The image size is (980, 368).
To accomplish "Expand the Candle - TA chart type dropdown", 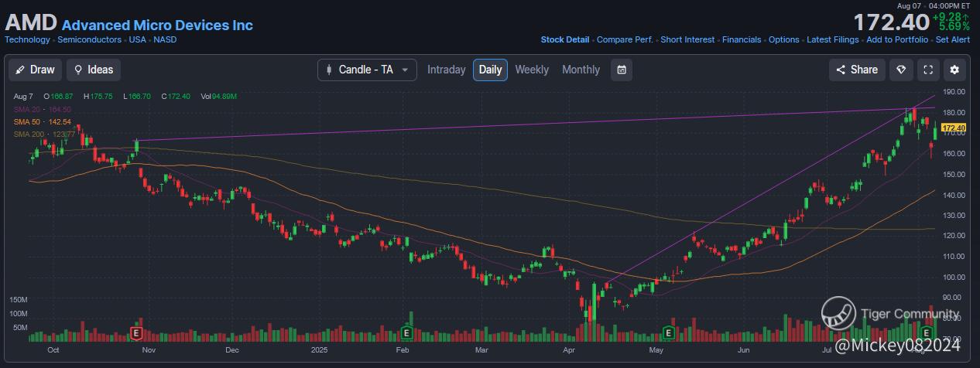I will coord(367,70).
